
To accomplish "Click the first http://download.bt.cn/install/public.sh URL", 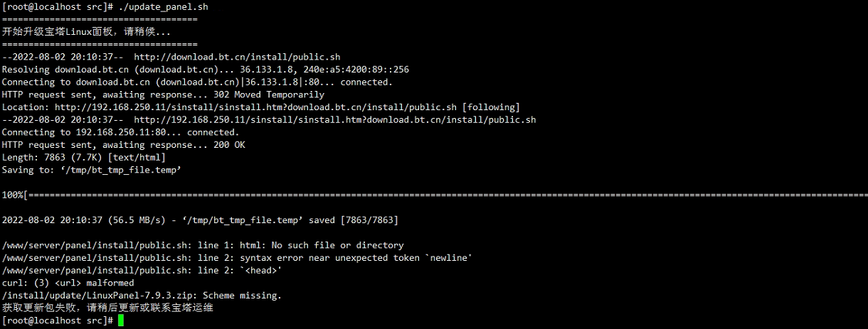I will click(x=238, y=57).
